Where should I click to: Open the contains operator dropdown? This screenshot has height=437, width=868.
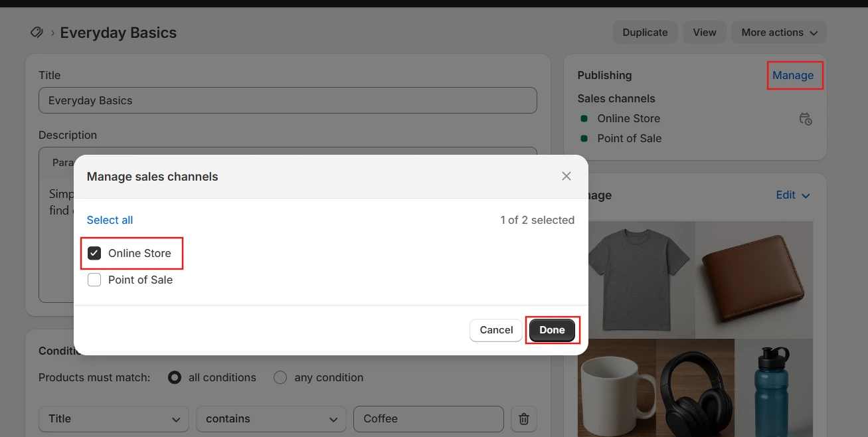point(271,419)
